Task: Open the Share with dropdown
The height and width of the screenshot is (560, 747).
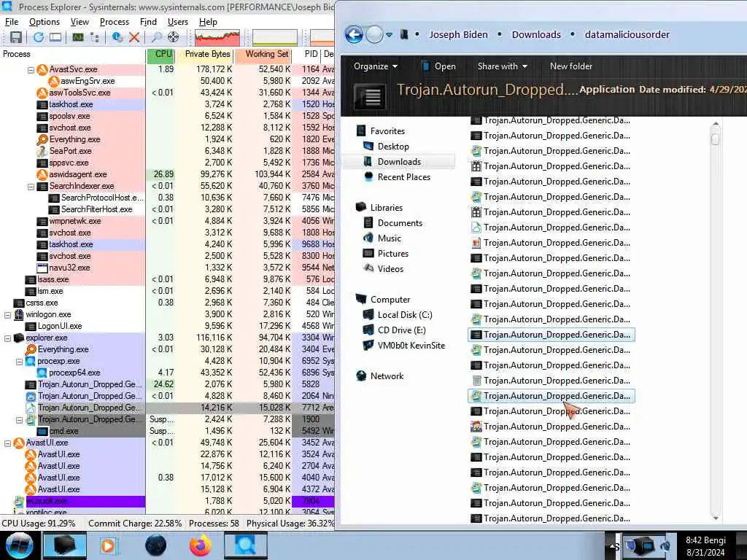Action: pos(503,66)
